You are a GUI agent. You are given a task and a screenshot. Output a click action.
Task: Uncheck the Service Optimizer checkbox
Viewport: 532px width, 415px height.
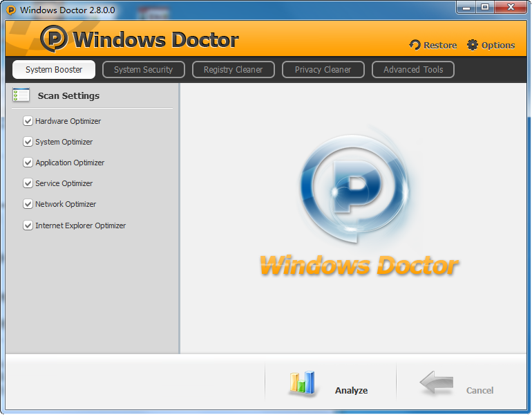click(28, 183)
